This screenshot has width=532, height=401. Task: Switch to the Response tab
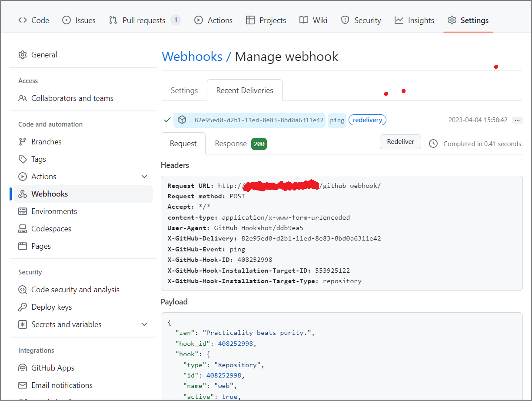(240, 144)
